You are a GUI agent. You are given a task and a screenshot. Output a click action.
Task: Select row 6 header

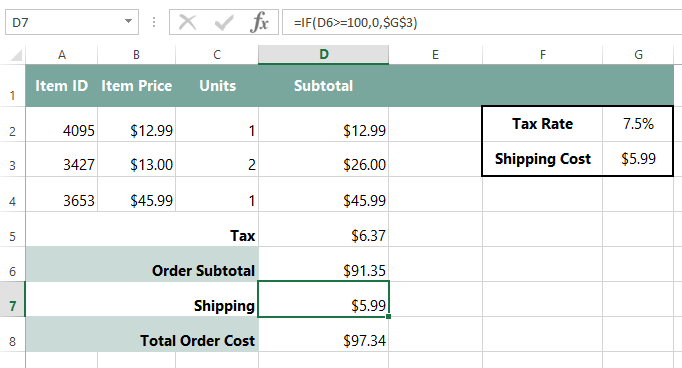[x=13, y=264]
